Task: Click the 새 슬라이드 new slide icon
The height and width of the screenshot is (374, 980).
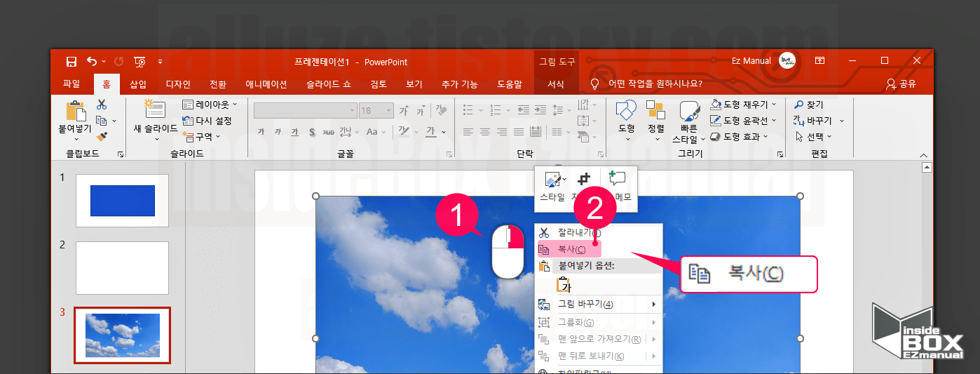Action: [155, 109]
